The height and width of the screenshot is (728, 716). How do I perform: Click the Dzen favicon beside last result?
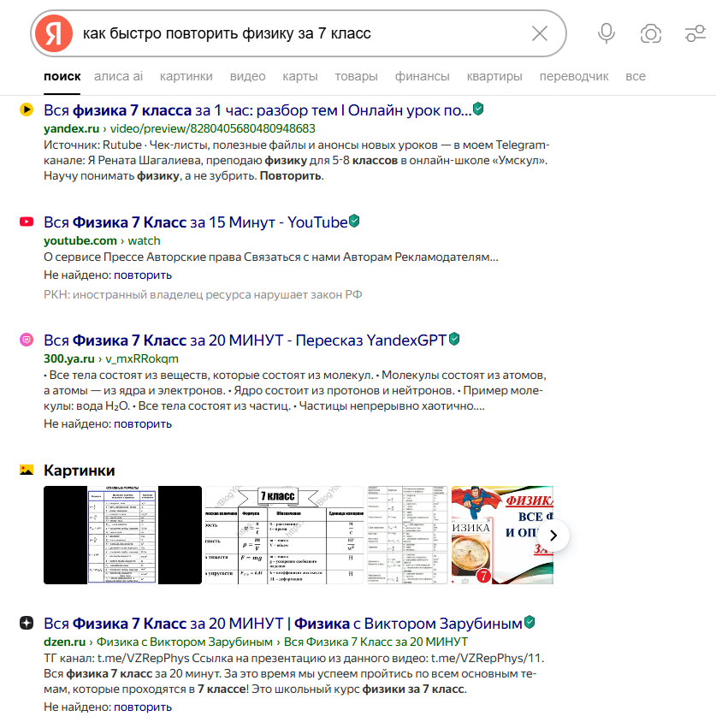pos(27,623)
